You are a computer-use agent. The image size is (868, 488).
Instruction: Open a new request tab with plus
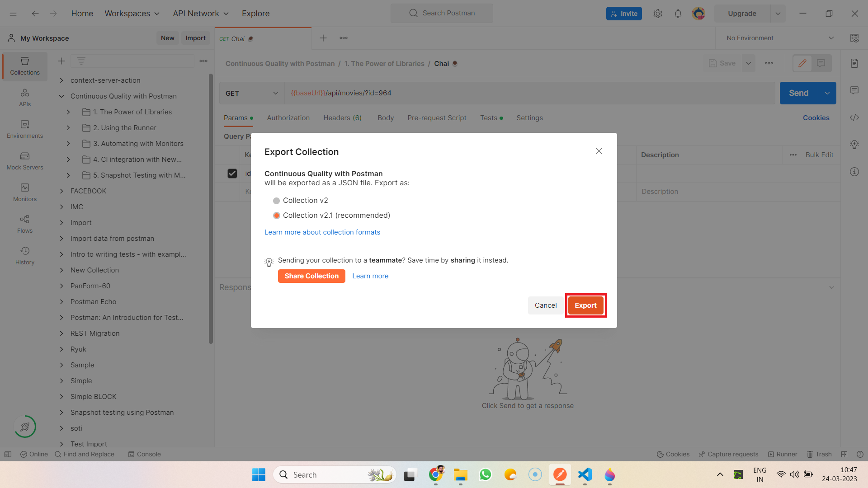(323, 38)
